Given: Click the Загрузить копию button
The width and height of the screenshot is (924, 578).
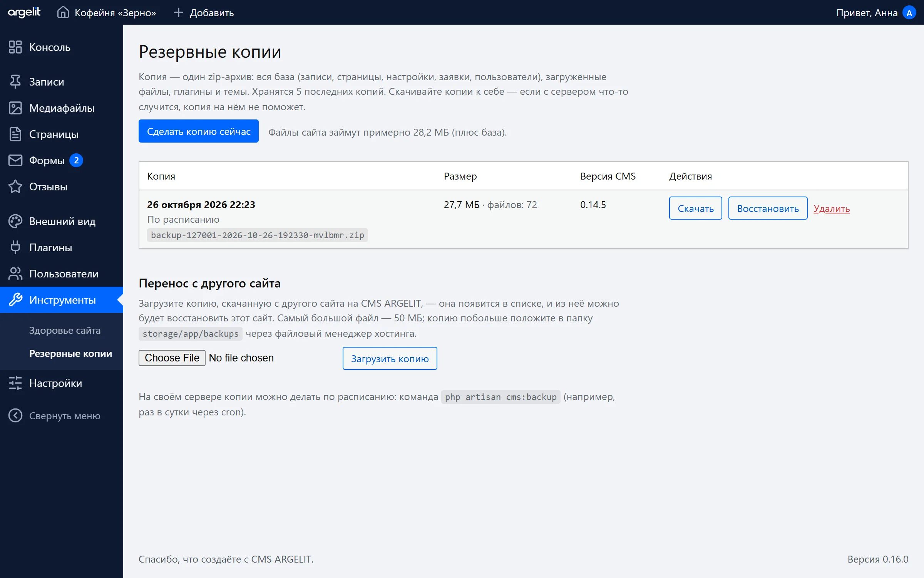Looking at the screenshot, I should [390, 358].
